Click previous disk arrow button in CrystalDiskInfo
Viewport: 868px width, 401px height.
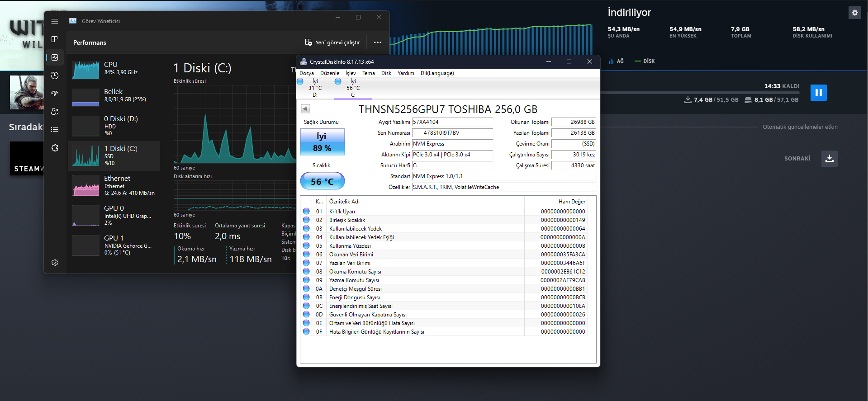(305, 109)
